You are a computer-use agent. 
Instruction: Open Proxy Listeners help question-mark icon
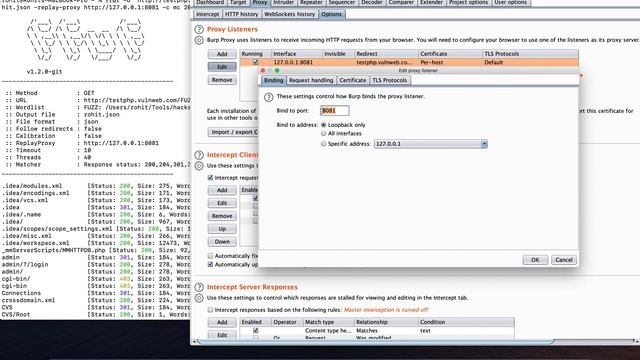pos(199,29)
